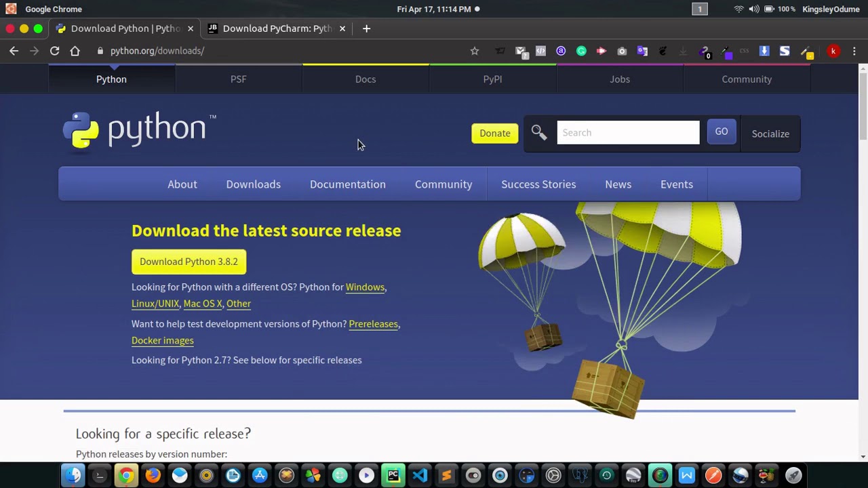Screen dimensions: 868x488
Task: Select Jobs in the top bar
Action: 620,79
